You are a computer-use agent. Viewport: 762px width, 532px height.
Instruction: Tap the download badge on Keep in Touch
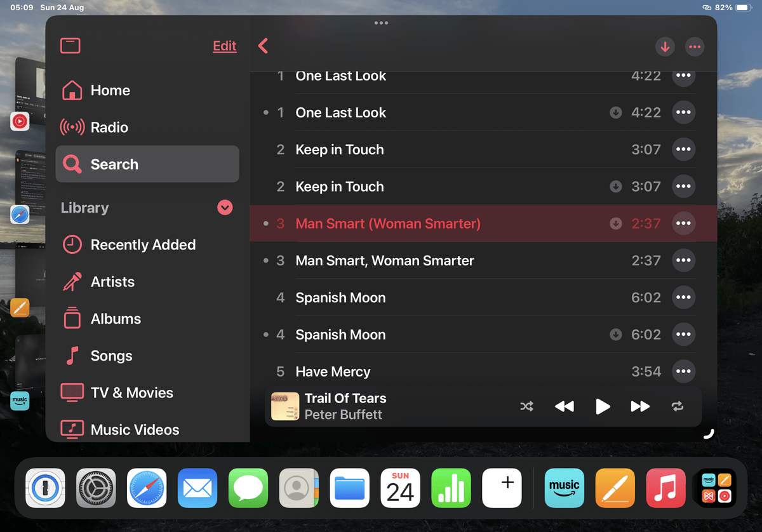pyautogui.click(x=615, y=187)
